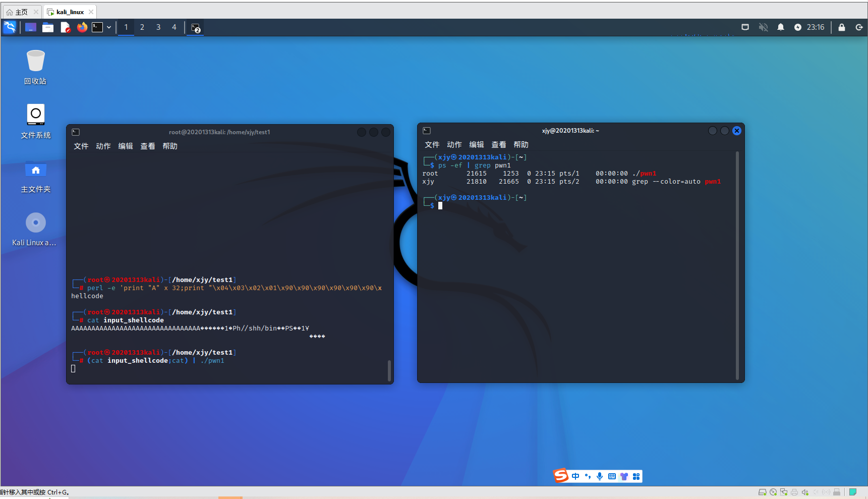868x499 pixels.
Task: Toggle the muted volume tray icon
Action: tap(763, 27)
